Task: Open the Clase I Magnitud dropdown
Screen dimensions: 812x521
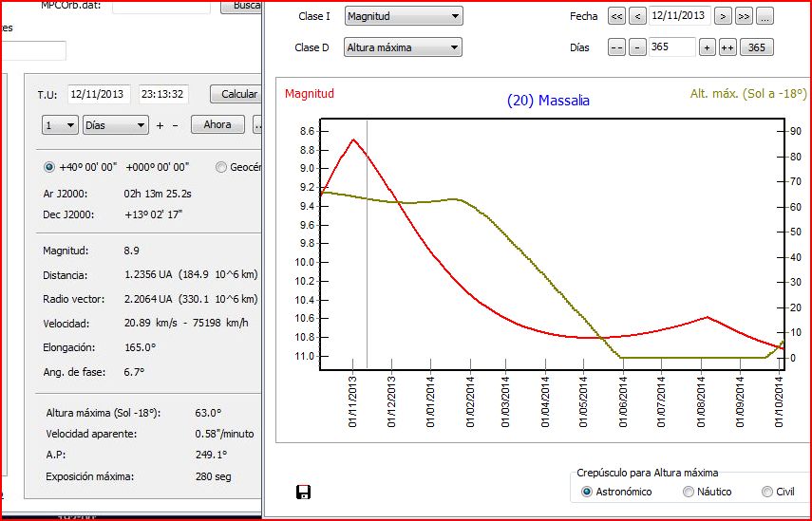Action: tap(403, 16)
